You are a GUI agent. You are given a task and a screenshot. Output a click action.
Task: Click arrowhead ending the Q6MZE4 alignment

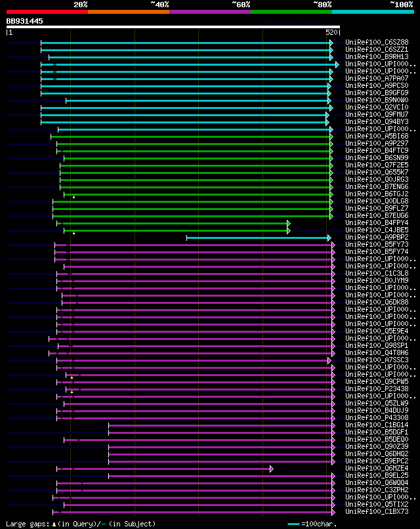coord(272,469)
